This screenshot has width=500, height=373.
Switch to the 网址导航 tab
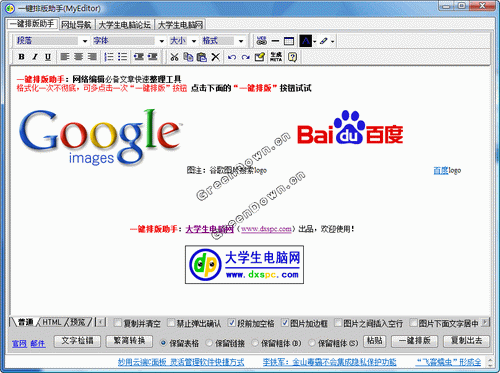pos(76,25)
